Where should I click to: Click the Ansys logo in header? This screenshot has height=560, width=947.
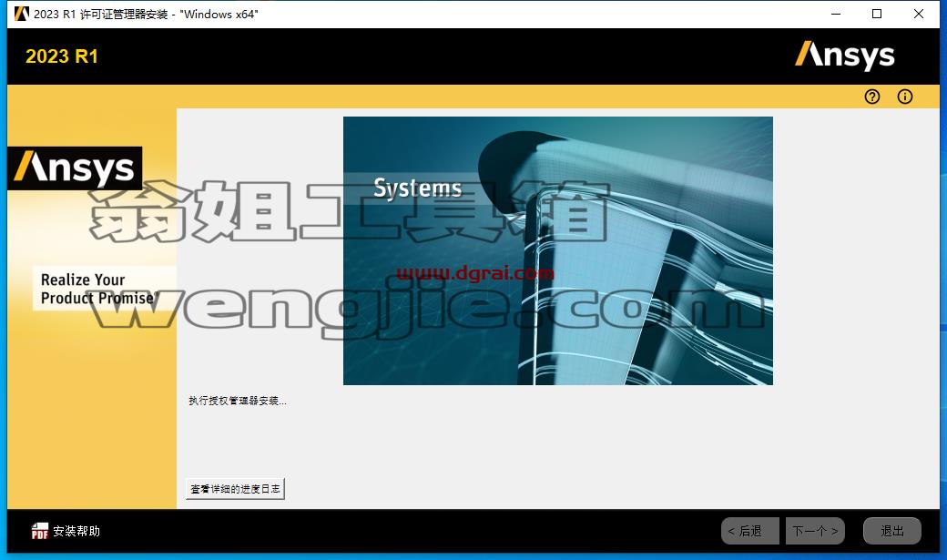point(844,56)
